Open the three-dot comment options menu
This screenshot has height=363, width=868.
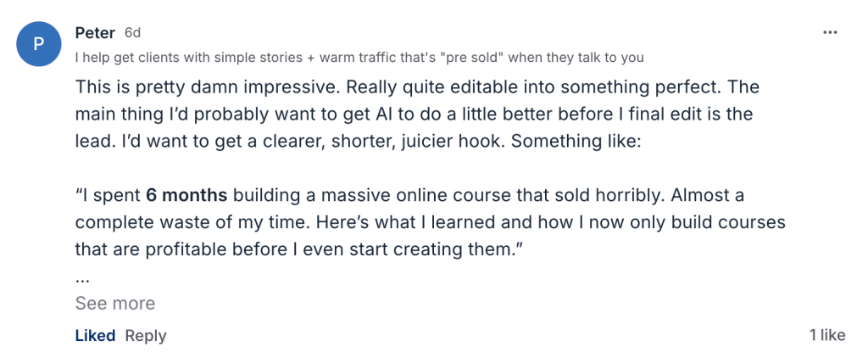830,32
